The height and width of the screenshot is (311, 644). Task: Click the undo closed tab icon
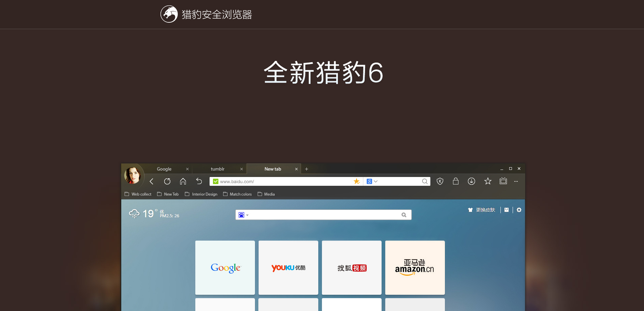point(199,181)
